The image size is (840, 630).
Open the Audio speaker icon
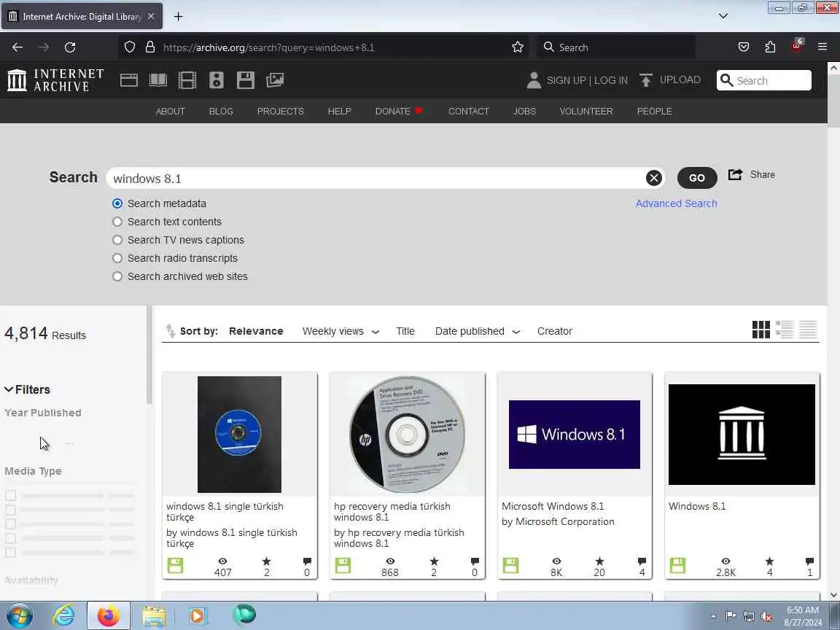click(x=217, y=80)
